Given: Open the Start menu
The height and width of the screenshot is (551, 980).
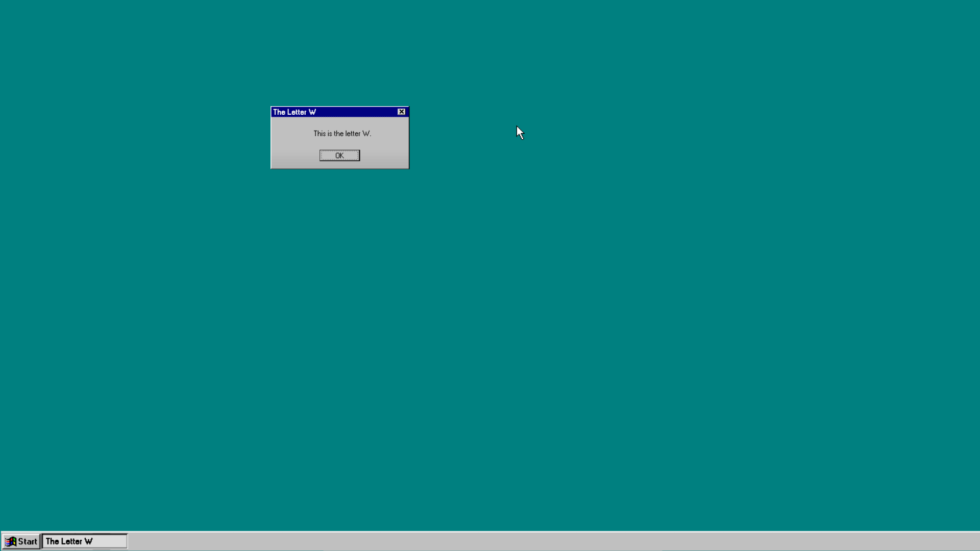Looking at the screenshot, I should 21,541.
